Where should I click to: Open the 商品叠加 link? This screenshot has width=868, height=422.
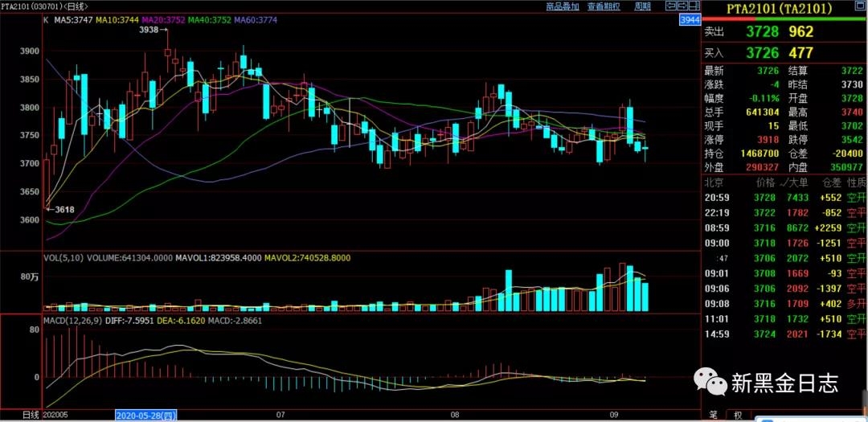pos(562,6)
